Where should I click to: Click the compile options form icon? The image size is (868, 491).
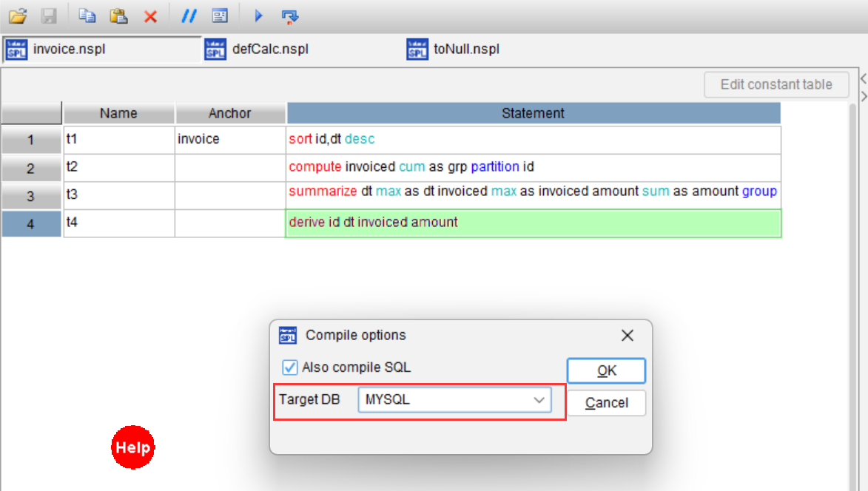(220, 16)
